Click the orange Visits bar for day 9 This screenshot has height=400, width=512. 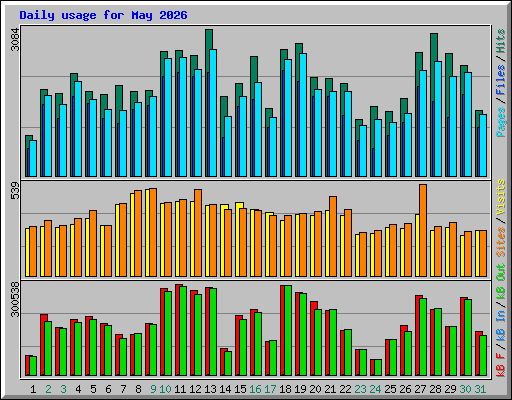point(153,232)
